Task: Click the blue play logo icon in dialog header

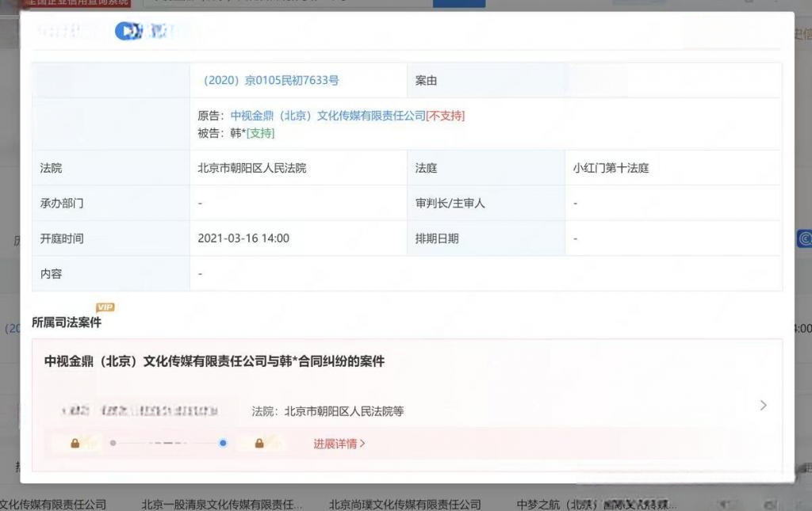Action: (128, 32)
